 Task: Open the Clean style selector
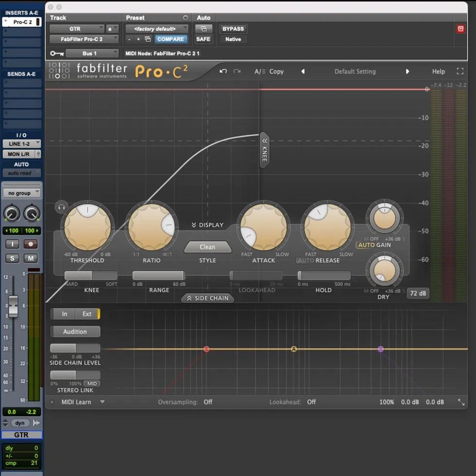coord(207,247)
